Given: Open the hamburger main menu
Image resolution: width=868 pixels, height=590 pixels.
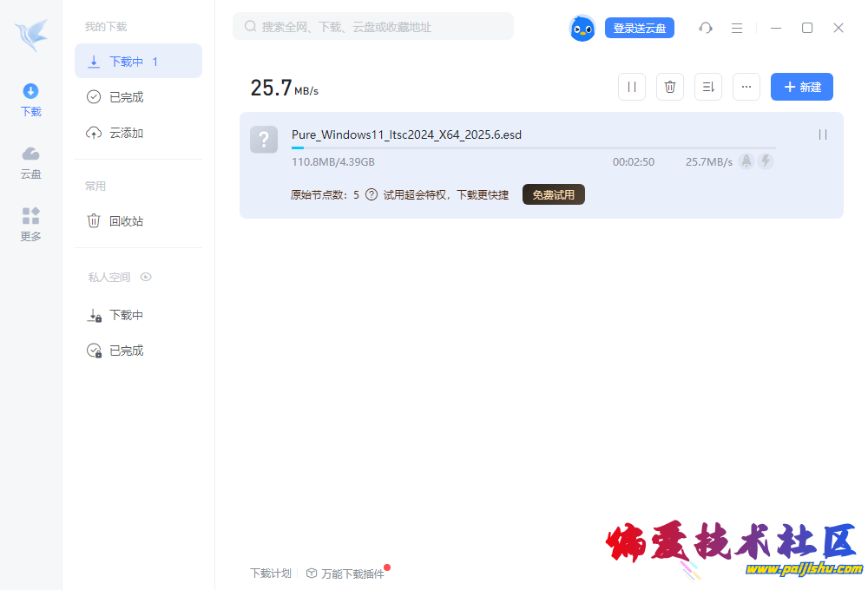Looking at the screenshot, I should (x=737, y=28).
